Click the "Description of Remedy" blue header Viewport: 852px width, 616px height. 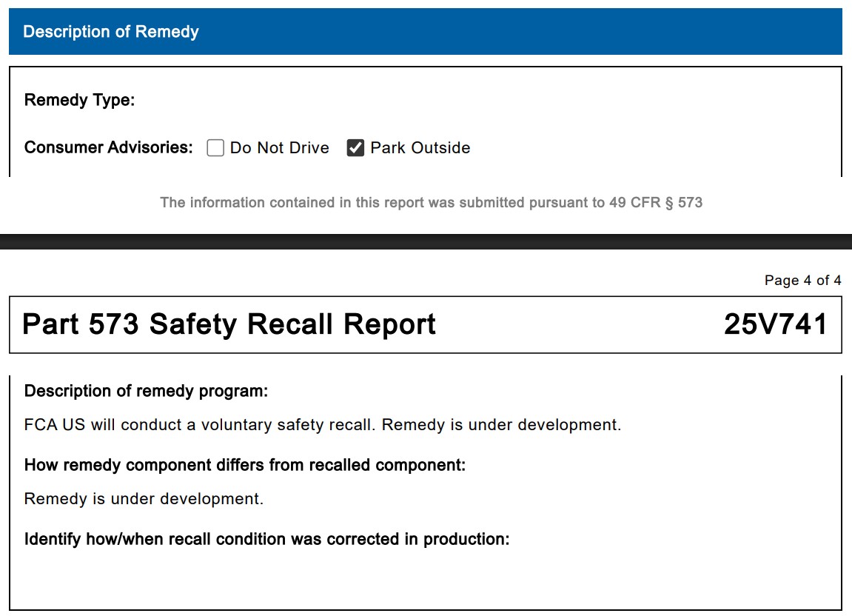(111, 32)
